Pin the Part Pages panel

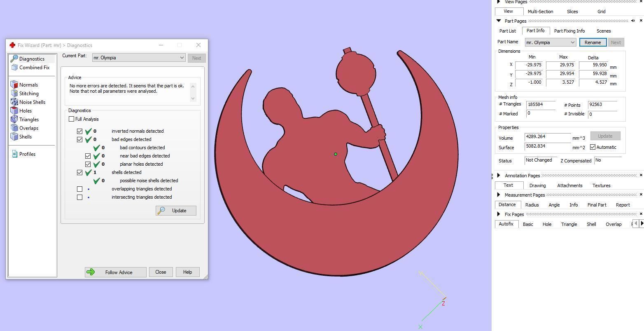tap(633, 21)
